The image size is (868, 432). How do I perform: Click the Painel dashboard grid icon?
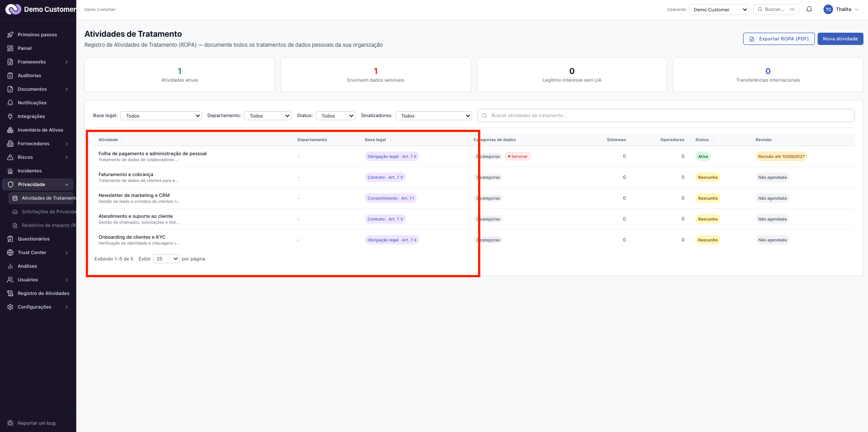[10, 48]
